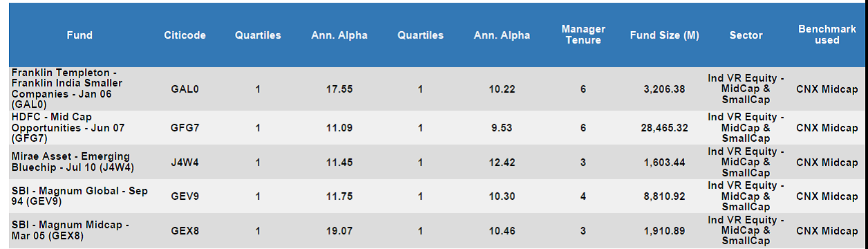Click the Benchmark used column header
Image resolution: width=868 pixels, height=249 pixels.
827,35
